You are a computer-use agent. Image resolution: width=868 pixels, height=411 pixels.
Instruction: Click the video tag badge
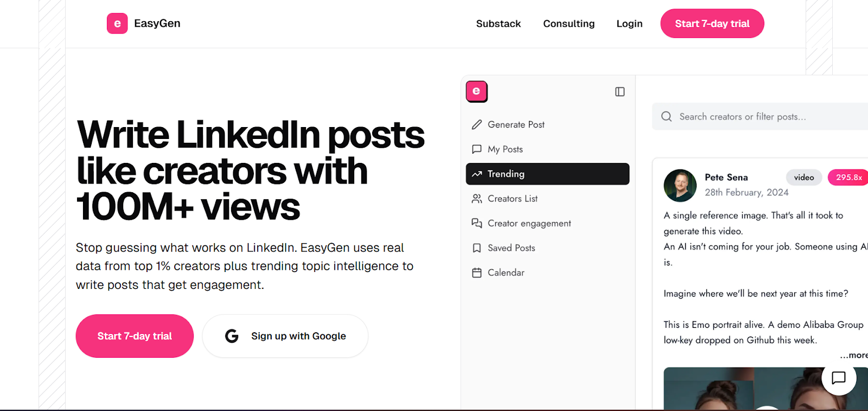[x=804, y=178]
